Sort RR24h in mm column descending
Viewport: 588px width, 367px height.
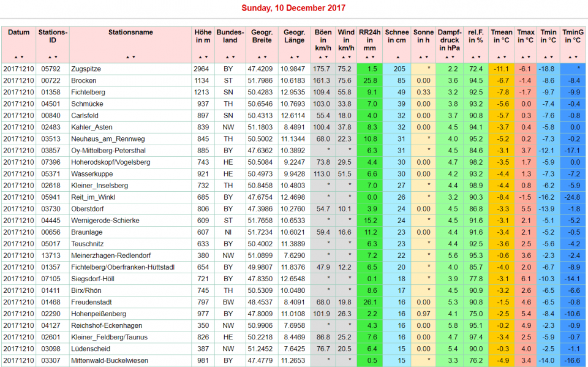(x=372, y=57)
